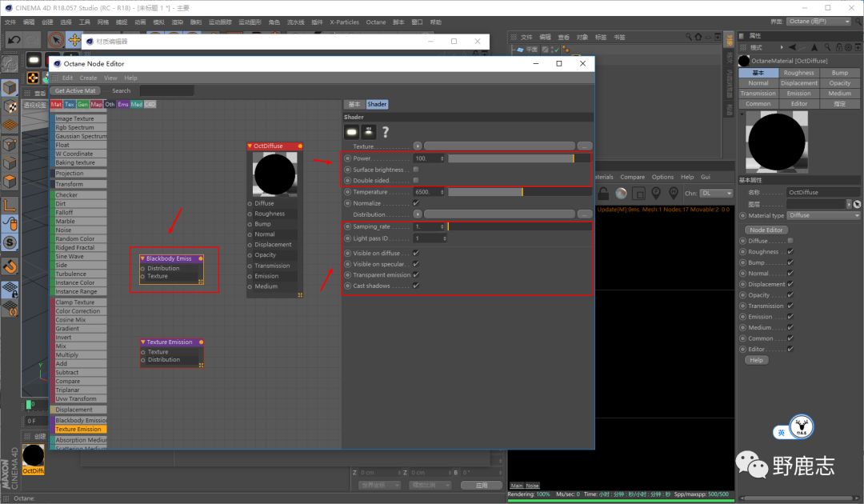
Task: Open the Octane menu in menu bar
Action: point(375,22)
